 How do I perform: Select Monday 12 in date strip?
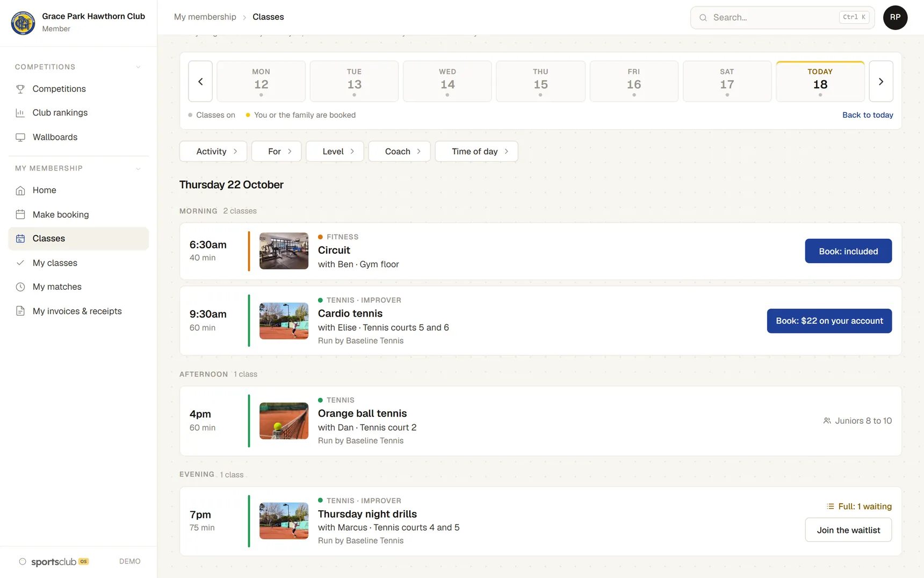tap(261, 82)
